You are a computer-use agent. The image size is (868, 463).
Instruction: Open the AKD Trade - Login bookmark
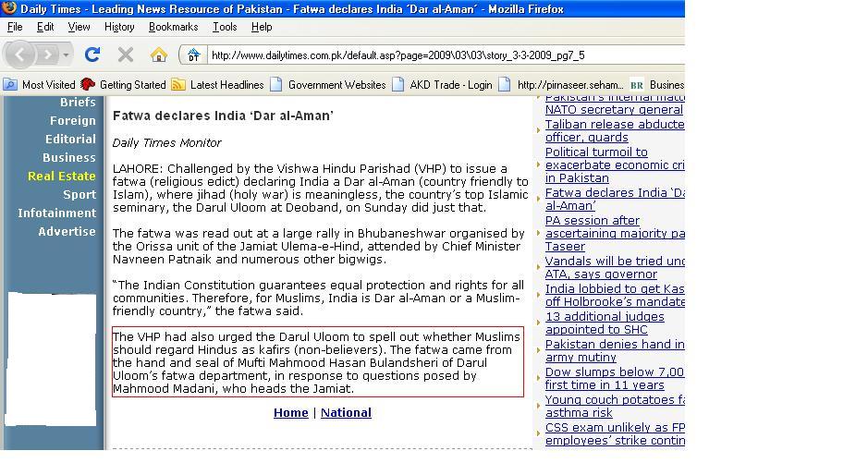coord(442,85)
